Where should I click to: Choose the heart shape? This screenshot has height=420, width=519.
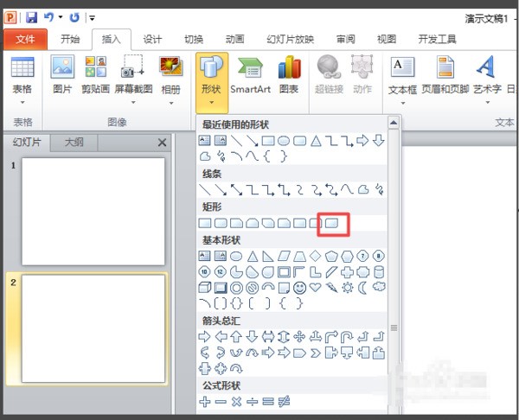coord(315,288)
